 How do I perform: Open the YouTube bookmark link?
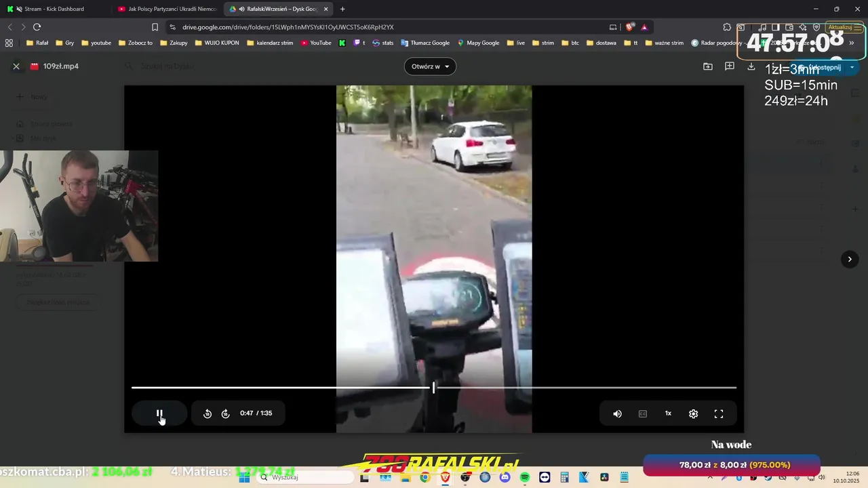point(316,43)
